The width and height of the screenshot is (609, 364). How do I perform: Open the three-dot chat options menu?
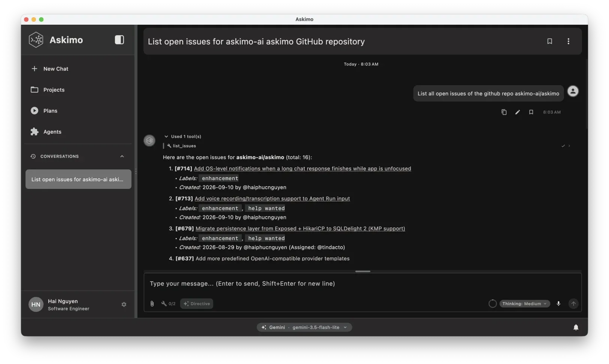point(568,41)
